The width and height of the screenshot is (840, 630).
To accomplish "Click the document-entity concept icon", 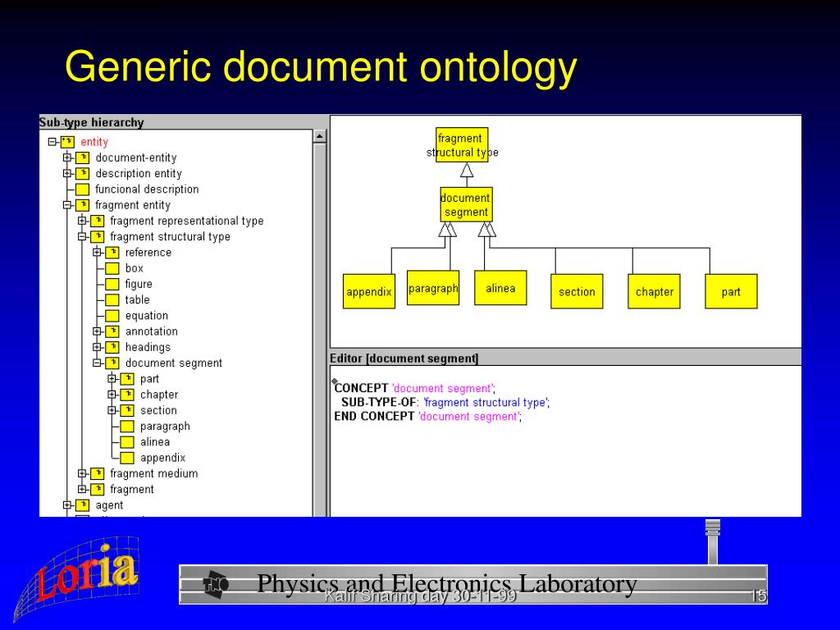I will (x=83, y=157).
